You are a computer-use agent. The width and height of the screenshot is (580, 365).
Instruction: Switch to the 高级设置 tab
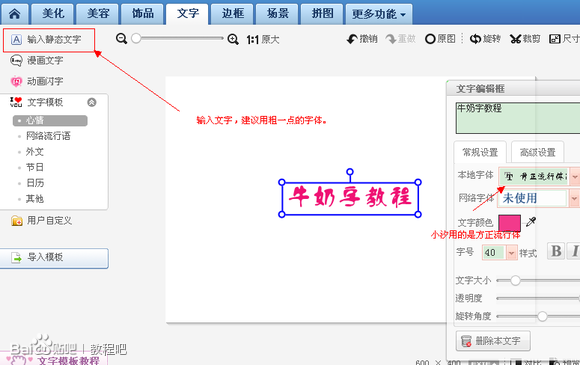click(537, 152)
